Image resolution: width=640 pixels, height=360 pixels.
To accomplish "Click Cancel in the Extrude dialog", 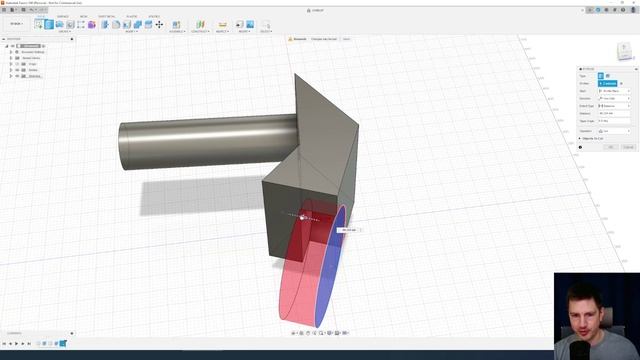I will (628, 147).
